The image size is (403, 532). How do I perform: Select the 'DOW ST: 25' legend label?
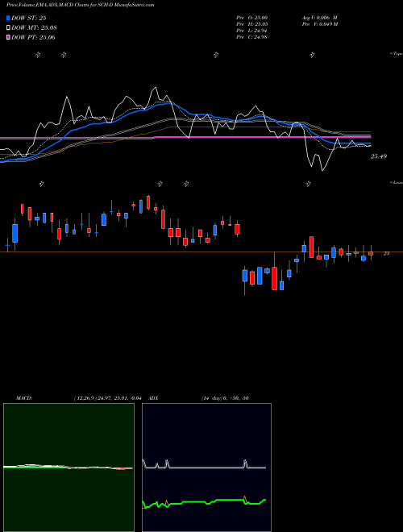pyautogui.click(x=29, y=18)
